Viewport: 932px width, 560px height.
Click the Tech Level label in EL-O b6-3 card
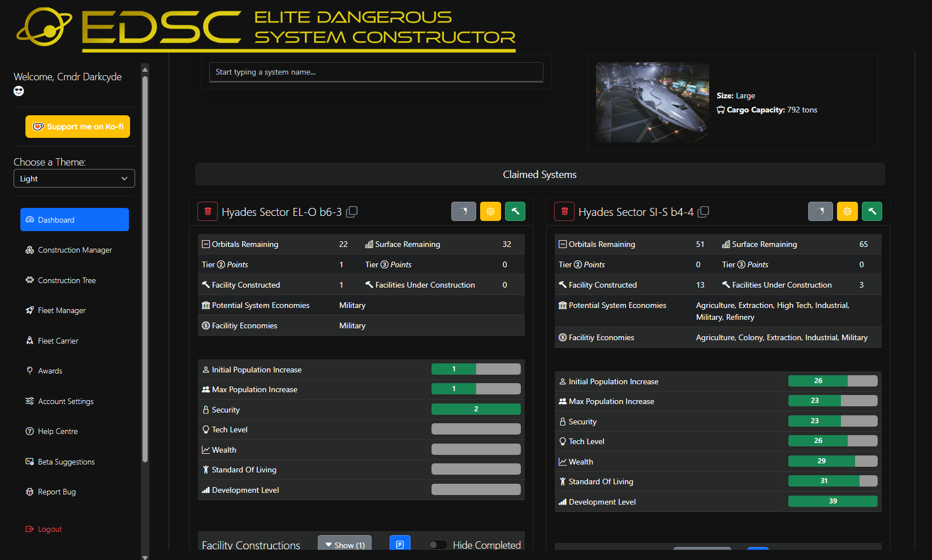(230, 429)
